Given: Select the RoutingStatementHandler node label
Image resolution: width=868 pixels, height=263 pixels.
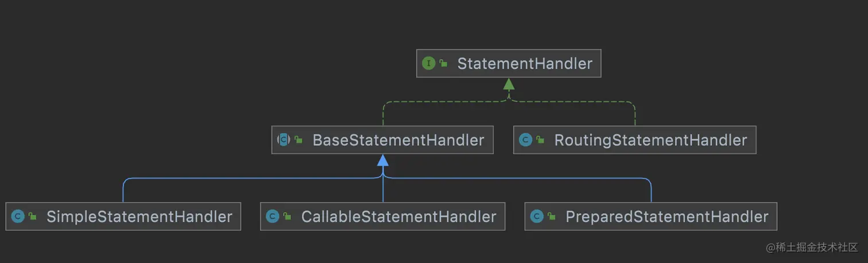Looking at the screenshot, I should (x=650, y=140).
